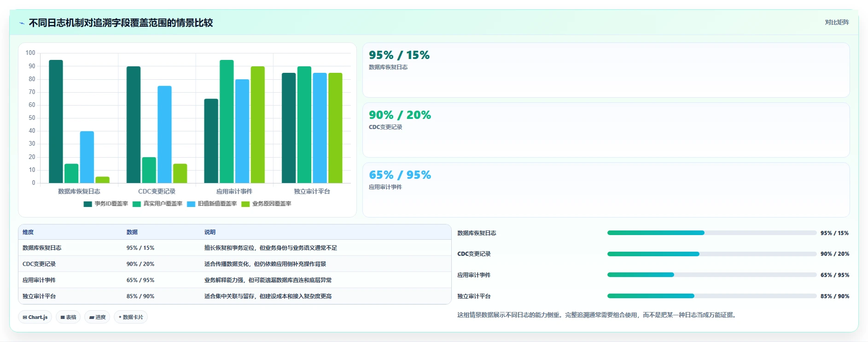Click the green 数据库恢复日志 bar at 15
The image size is (868, 342).
coord(71,173)
